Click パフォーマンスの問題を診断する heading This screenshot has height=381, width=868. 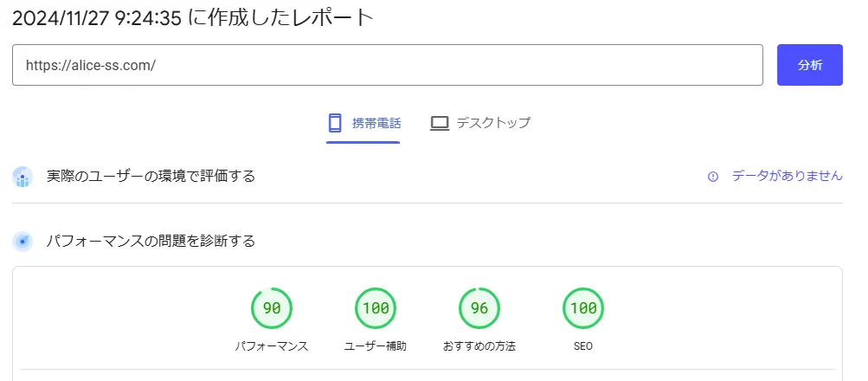[151, 241]
